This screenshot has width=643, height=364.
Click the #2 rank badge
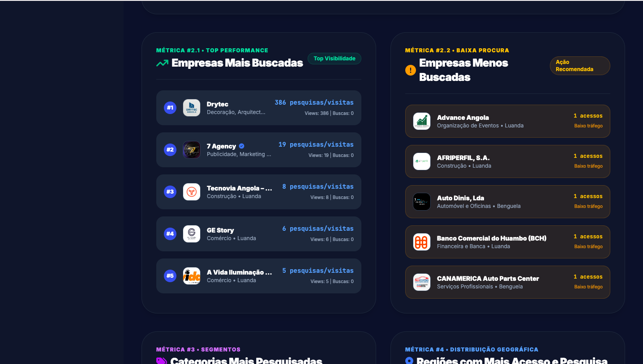coord(170,150)
